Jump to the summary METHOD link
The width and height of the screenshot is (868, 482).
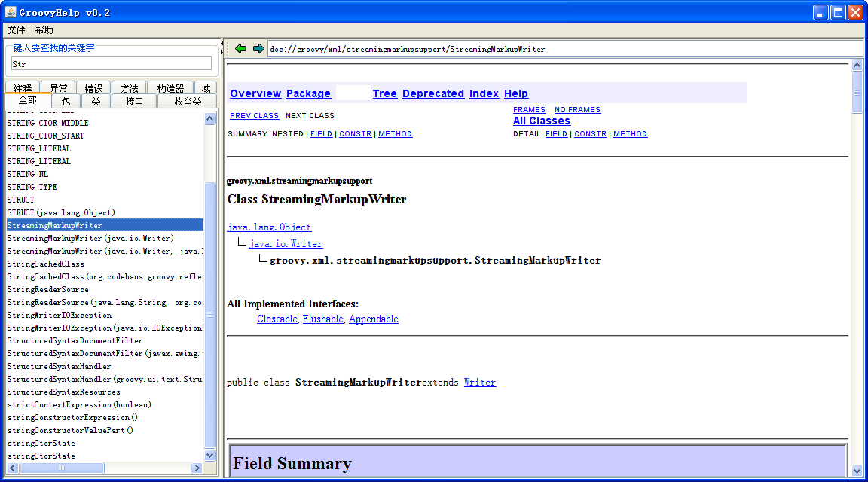click(x=396, y=134)
